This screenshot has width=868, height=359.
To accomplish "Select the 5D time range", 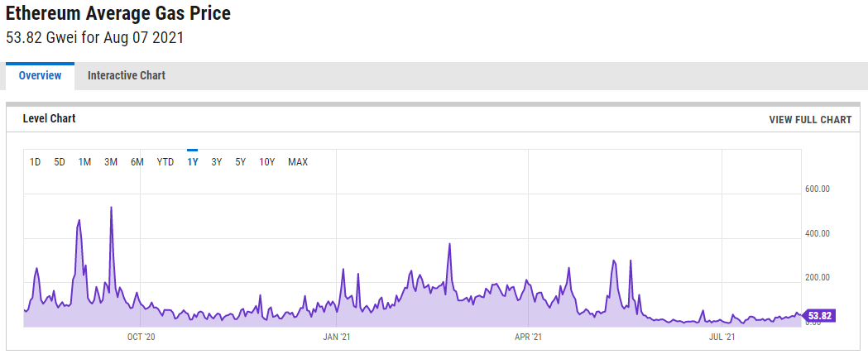I will 60,162.
